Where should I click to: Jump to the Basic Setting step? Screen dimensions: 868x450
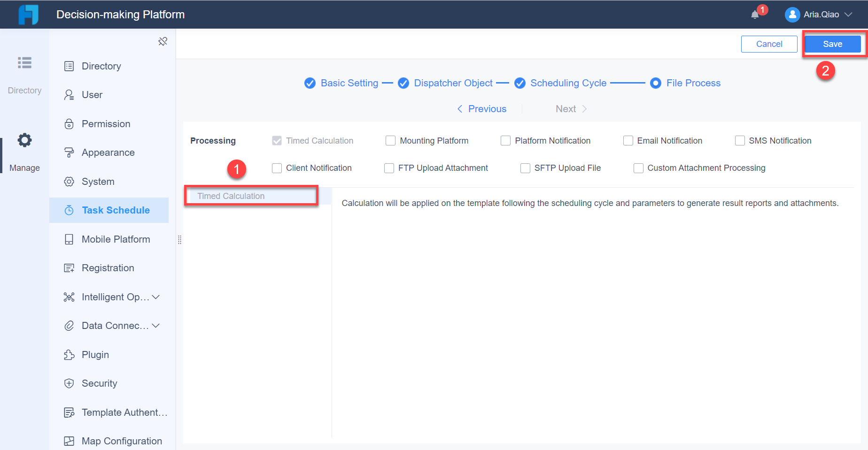click(349, 83)
